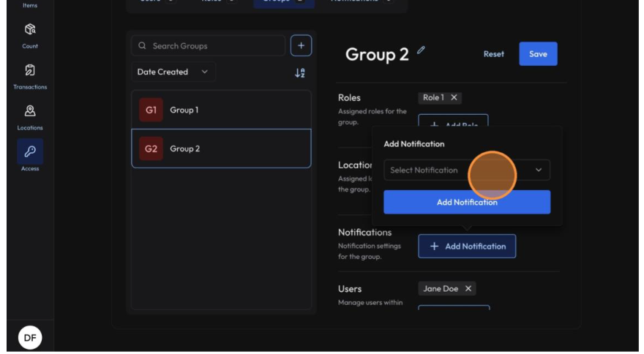Select Group 1 in the list

click(x=221, y=110)
